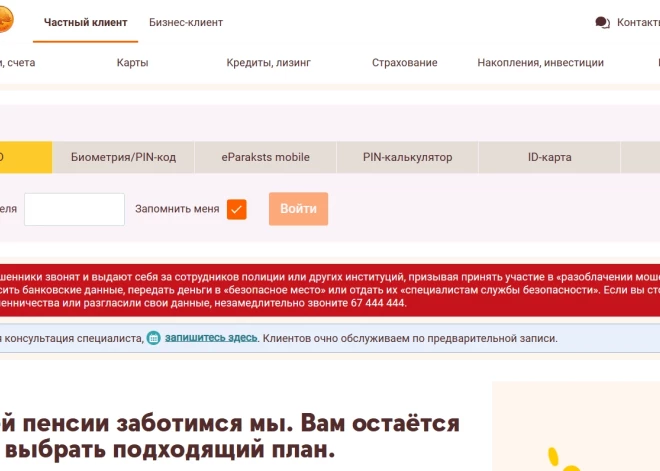Open the 'счета' navigation menu item
660x471 pixels.
(17, 63)
